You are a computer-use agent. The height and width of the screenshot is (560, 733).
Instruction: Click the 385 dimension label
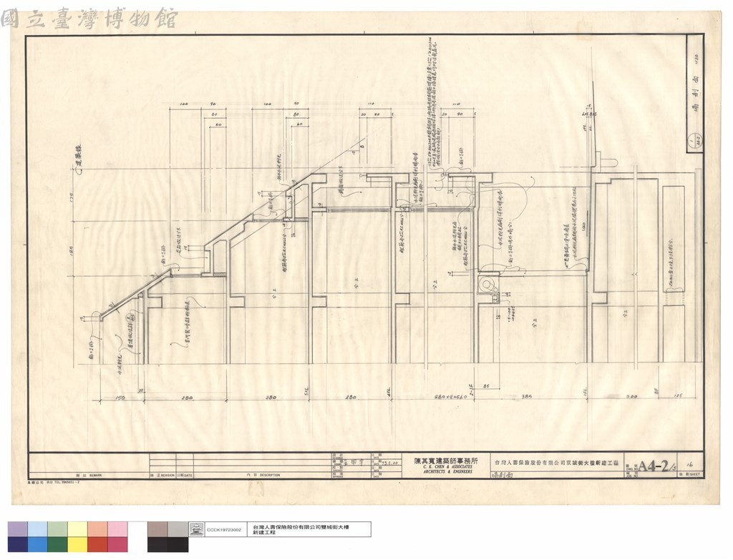pos(528,397)
